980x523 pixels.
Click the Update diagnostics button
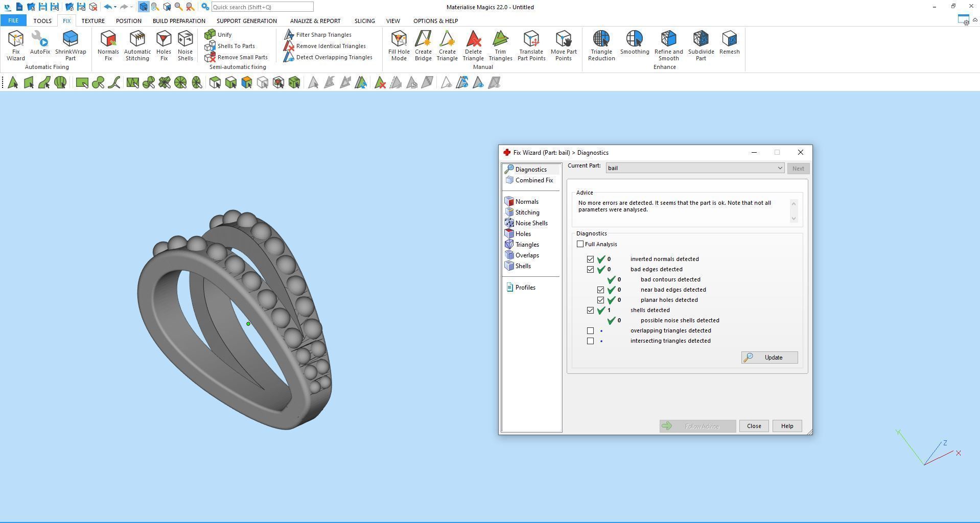coord(769,358)
